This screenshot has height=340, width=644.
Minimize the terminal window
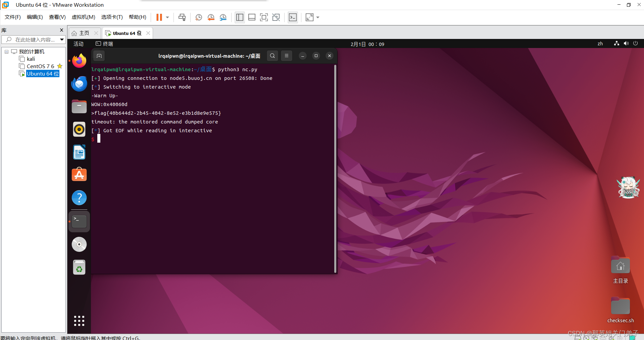click(303, 56)
